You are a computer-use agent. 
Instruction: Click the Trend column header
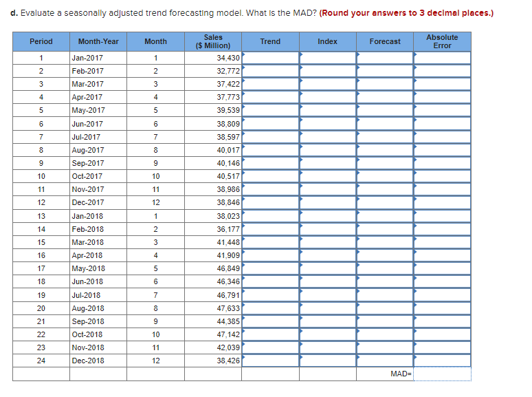pos(270,41)
